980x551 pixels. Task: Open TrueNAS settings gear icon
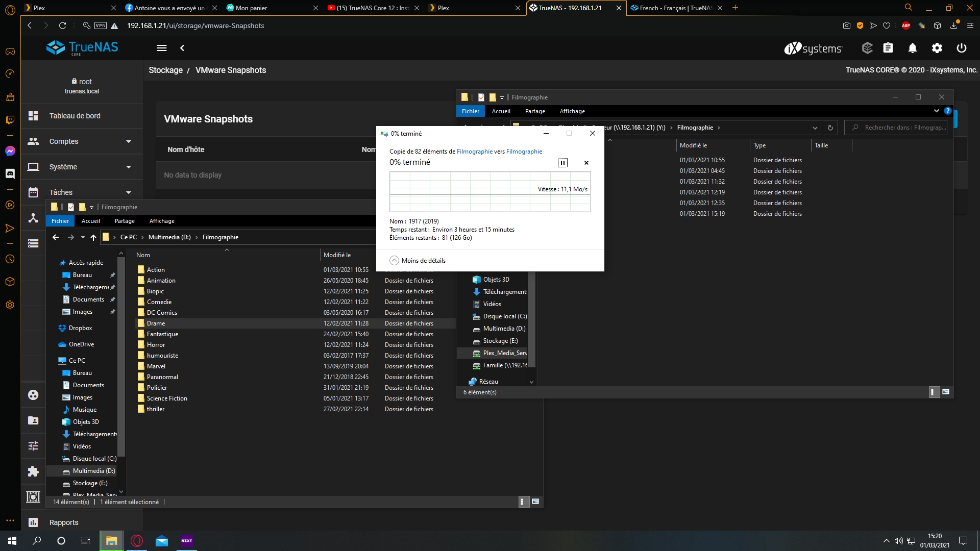(937, 48)
